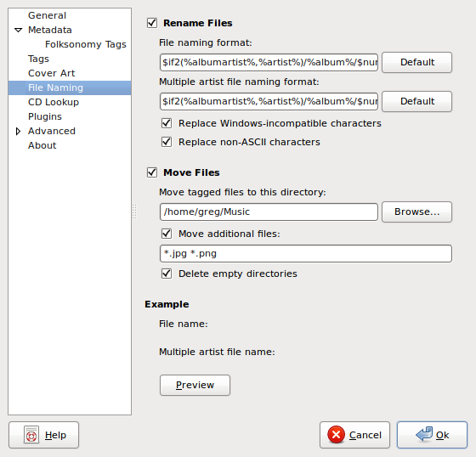Click 'Multiple artist file name:' label
The image size is (476, 457).
point(217,352)
